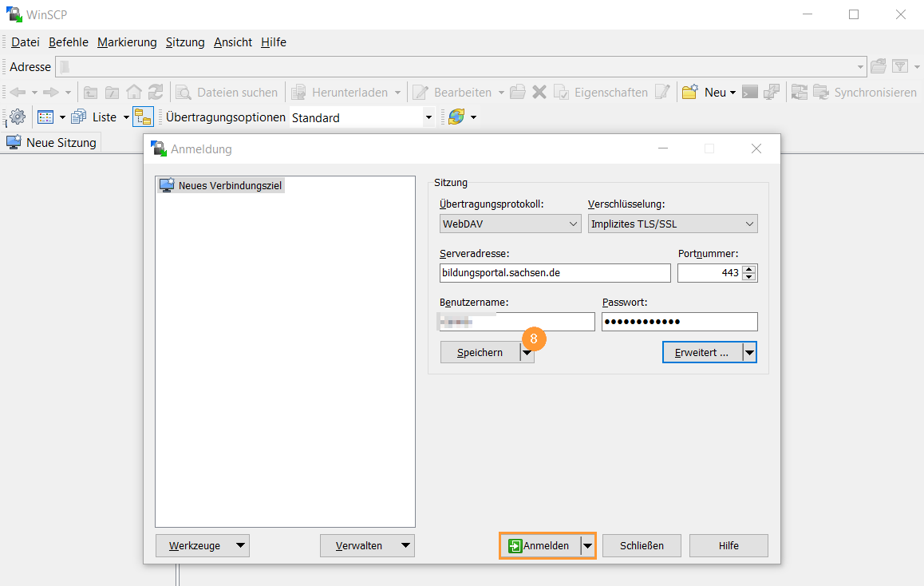Expand the Erweitert dropdown arrow
Viewport: 924px width, 586px height.
[748, 352]
